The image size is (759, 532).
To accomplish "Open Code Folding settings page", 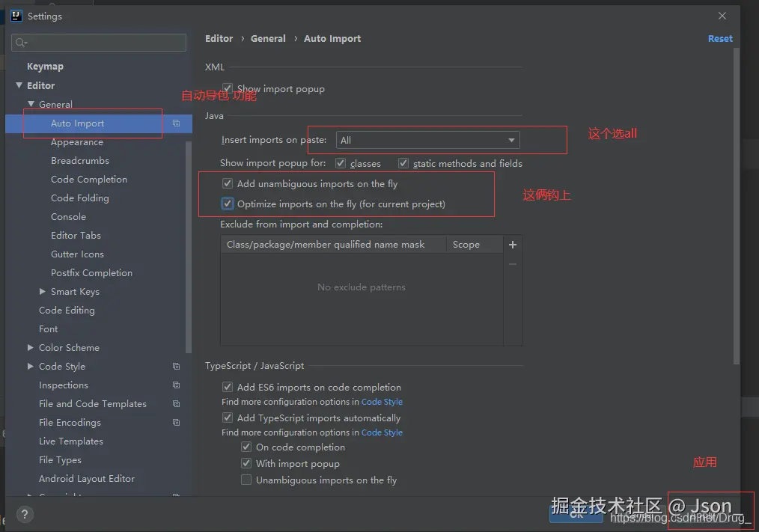I will (80, 198).
